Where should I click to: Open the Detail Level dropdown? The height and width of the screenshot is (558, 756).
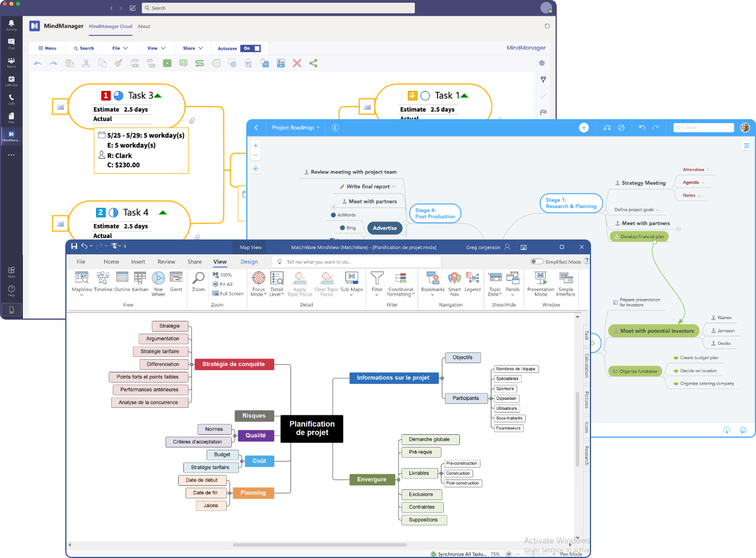(277, 283)
